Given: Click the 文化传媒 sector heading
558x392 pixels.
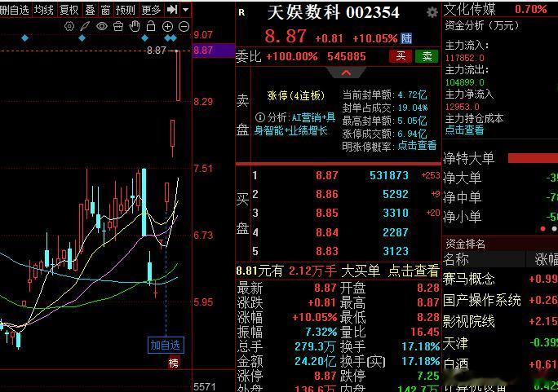Looking at the screenshot, I should pos(470,9).
